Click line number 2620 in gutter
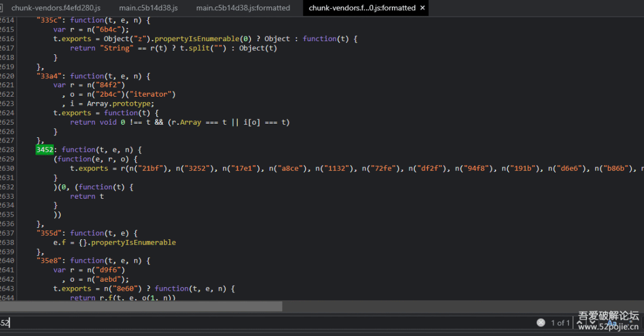644x336 pixels. 7,76
